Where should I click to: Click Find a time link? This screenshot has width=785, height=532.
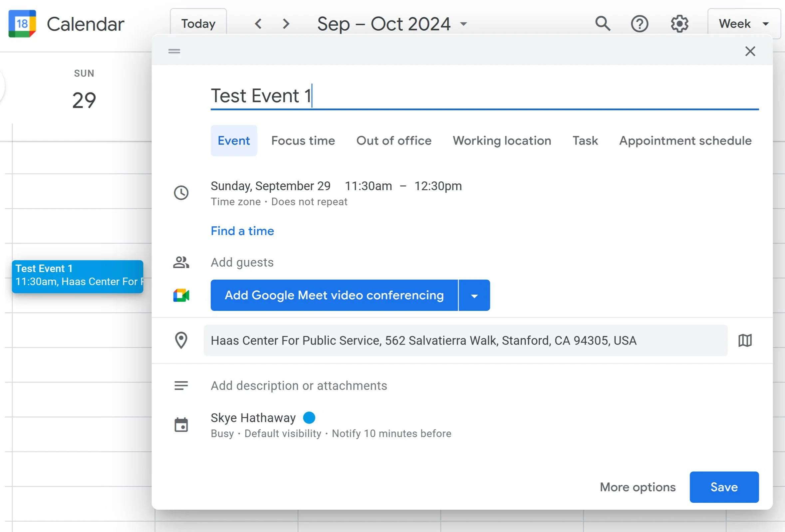coord(242,231)
